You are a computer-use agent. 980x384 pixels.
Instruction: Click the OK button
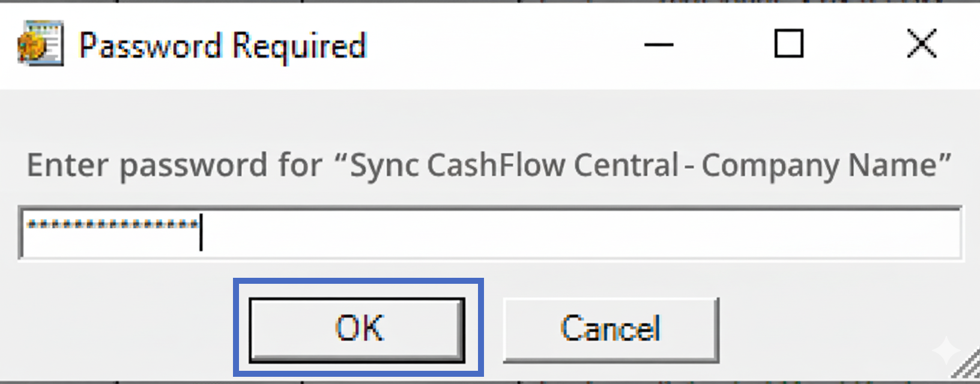tap(357, 329)
